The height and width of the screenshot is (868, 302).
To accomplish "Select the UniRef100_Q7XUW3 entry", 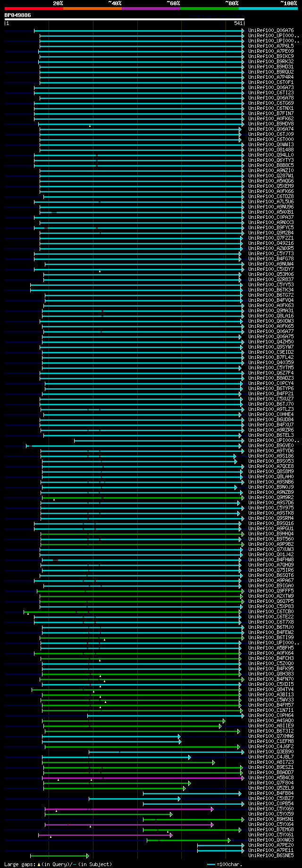I will [271, 550].
